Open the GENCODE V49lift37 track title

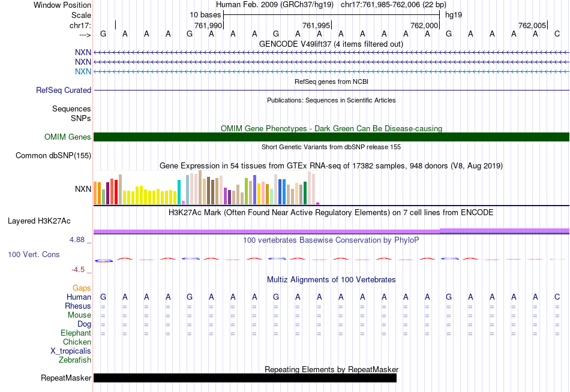click(331, 44)
